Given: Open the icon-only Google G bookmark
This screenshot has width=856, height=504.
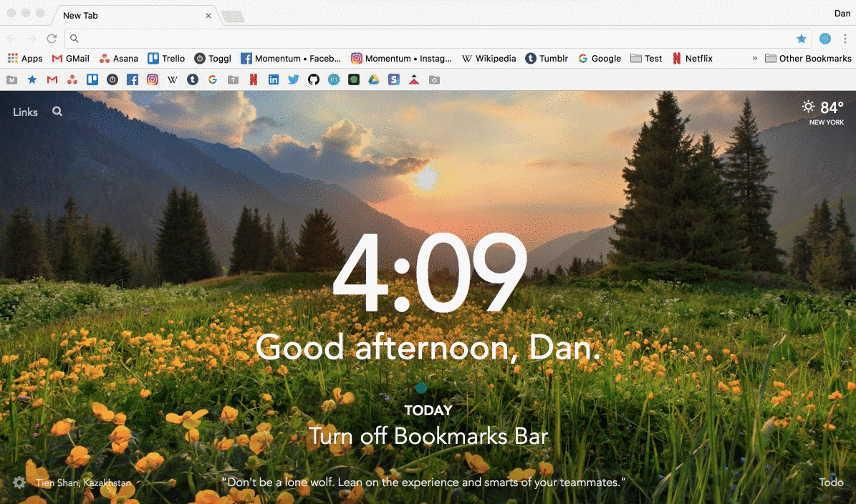Looking at the screenshot, I should point(213,79).
